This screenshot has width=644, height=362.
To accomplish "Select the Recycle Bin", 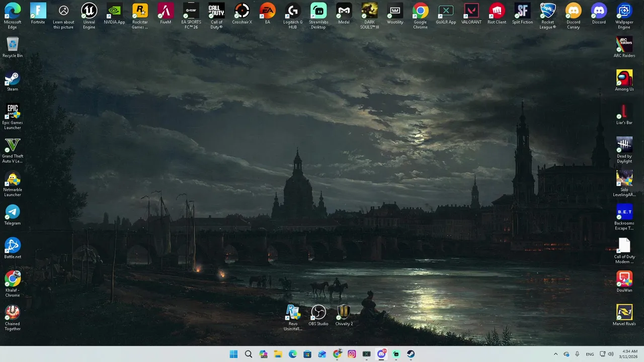I will point(13,47).
